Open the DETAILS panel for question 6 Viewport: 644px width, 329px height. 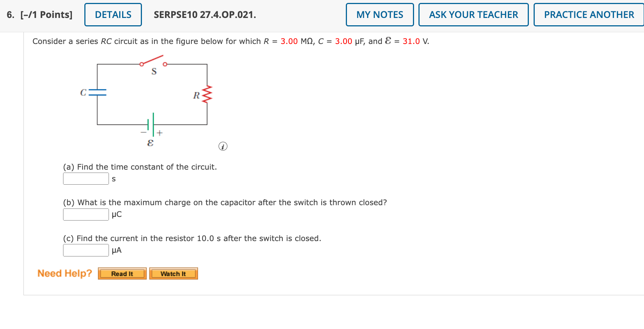pos(113,15)
